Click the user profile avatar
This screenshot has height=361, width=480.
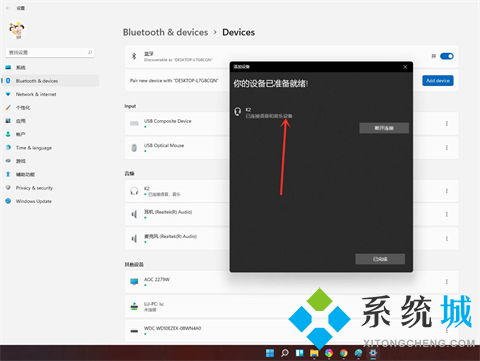[x=16, y=30]
